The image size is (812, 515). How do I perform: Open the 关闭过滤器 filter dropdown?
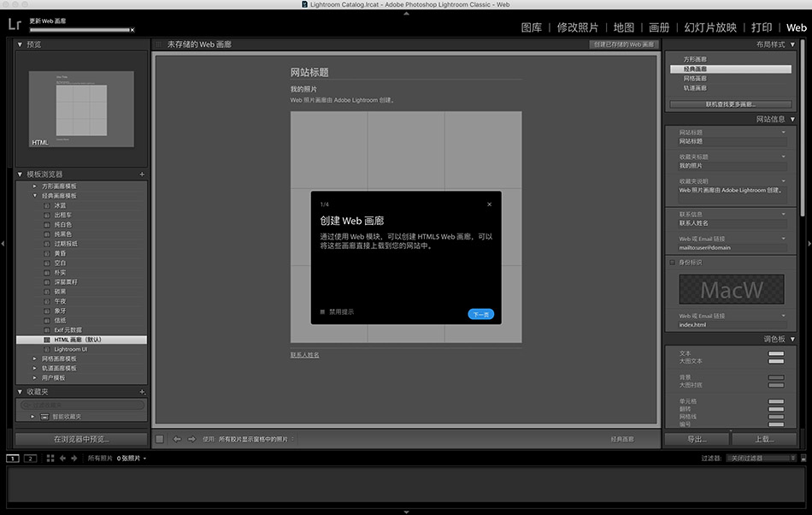click(760, 458)
